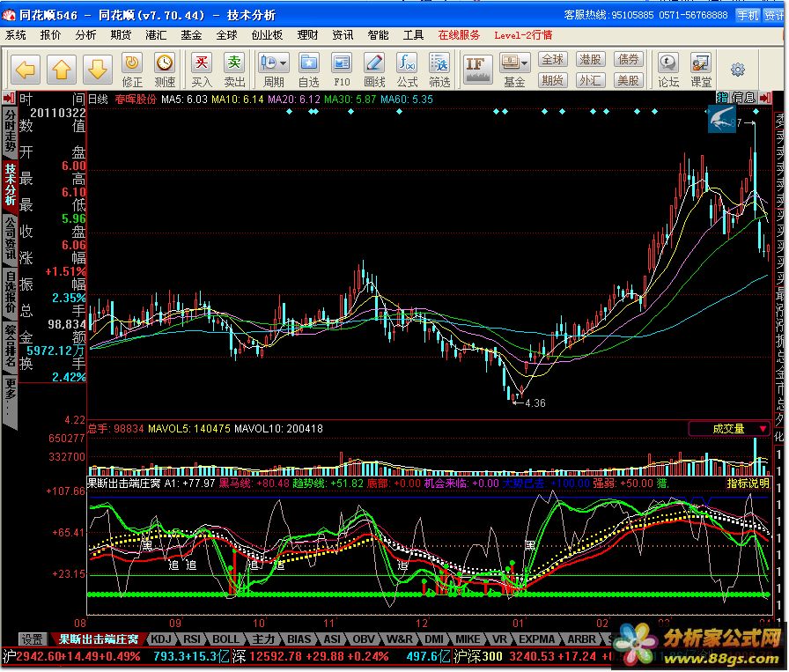
Task: Open the 期货 menu
Action: click(x=121, y=35)
